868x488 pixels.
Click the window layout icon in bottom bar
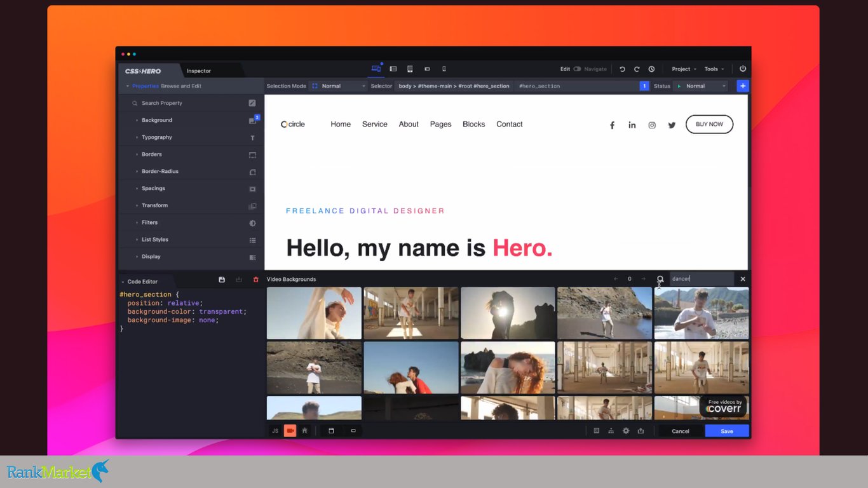(x=331, y=431)
